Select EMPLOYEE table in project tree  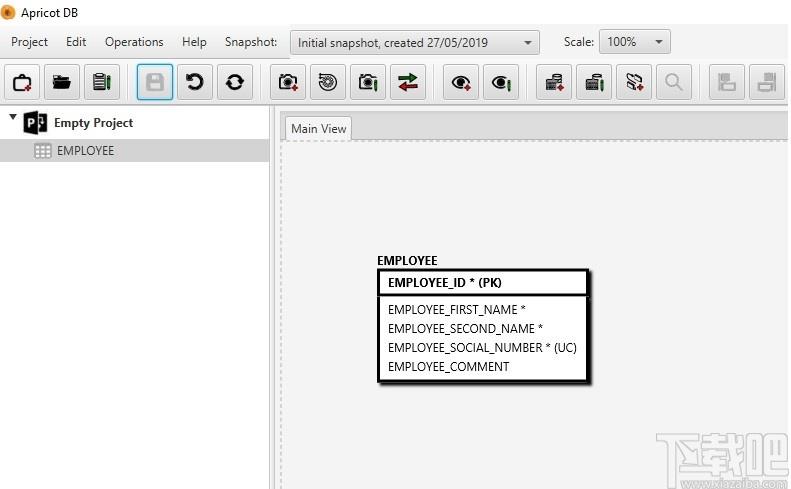85,151
